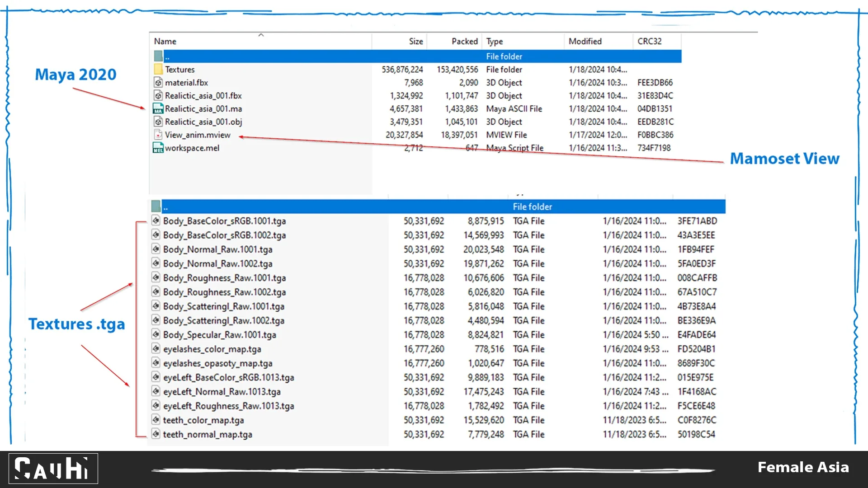868x488 pixels.
Task: Click the icon of Body_Specular_Raw.1001.tga
Action: [156, 334]
